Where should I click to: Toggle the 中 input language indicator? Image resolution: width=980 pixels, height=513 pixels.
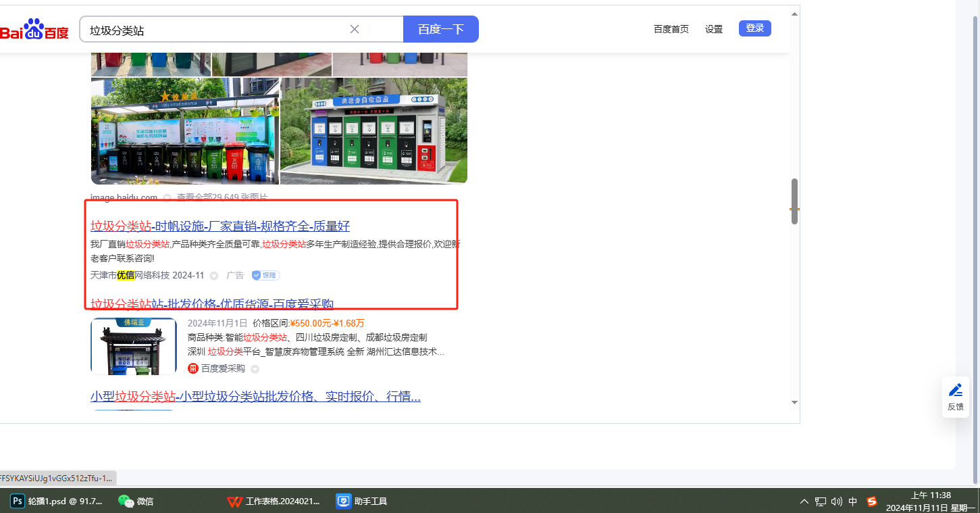pos(853,502)
